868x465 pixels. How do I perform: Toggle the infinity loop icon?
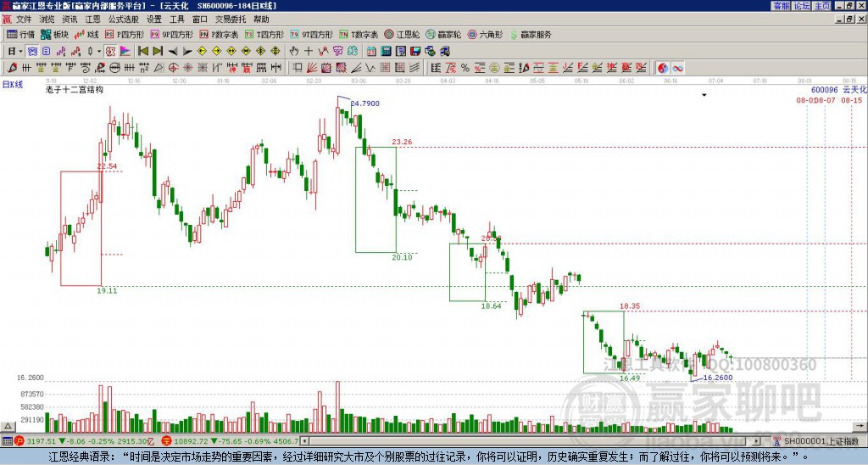[677, 68]
